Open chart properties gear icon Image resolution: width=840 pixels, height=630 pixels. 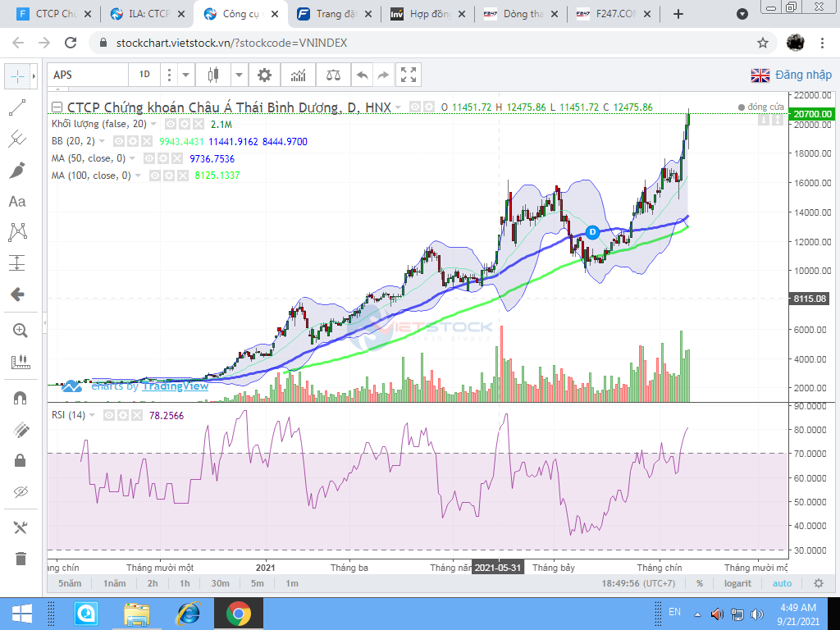264,75
